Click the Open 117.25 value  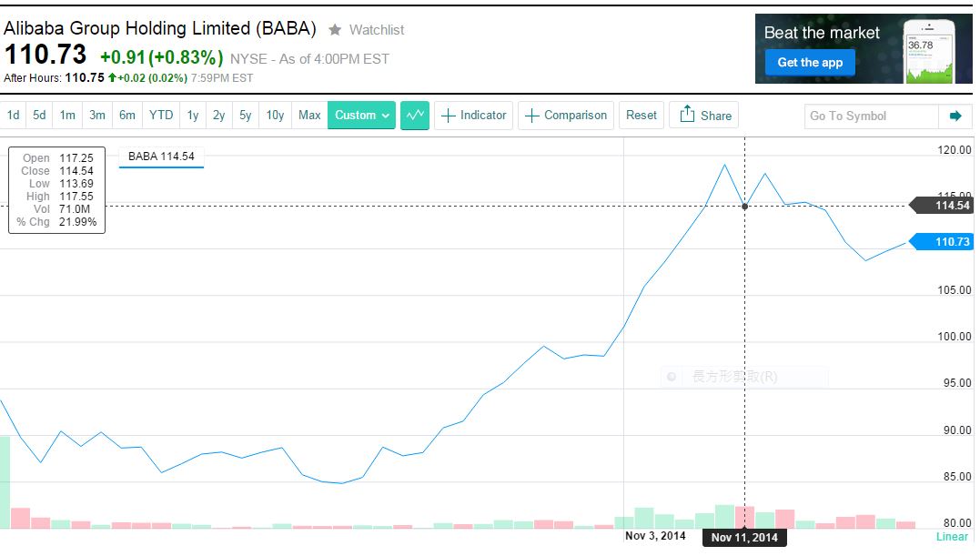76,158
